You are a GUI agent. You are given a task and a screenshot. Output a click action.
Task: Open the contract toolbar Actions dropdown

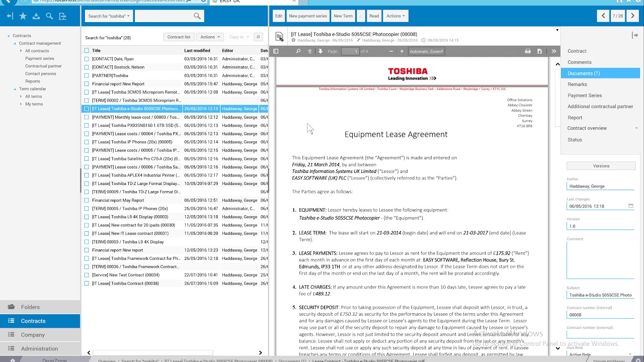(395, 16)
